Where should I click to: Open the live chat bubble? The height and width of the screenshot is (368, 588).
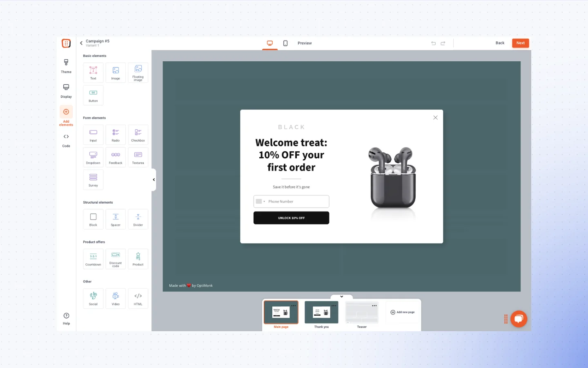tap(519, 319)
